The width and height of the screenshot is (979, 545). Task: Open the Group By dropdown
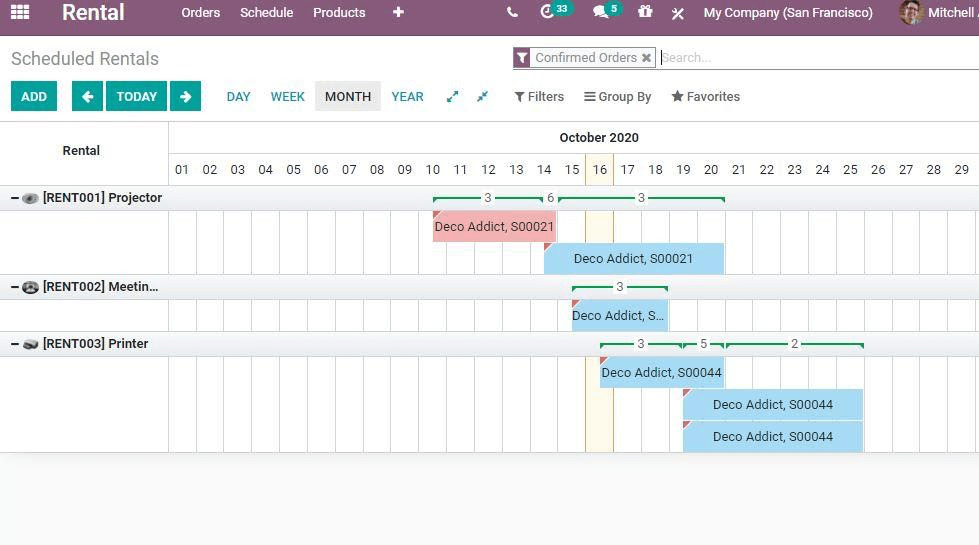tap(617, 97)
